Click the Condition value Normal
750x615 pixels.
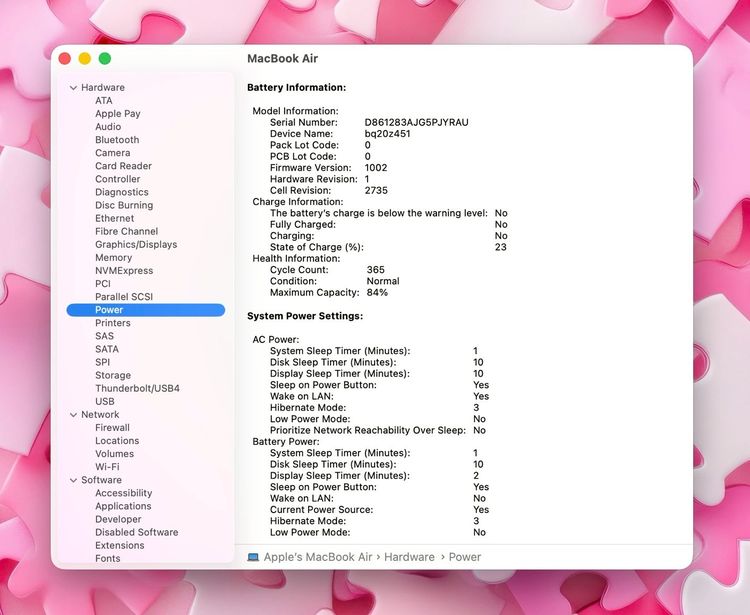(383, 281)
